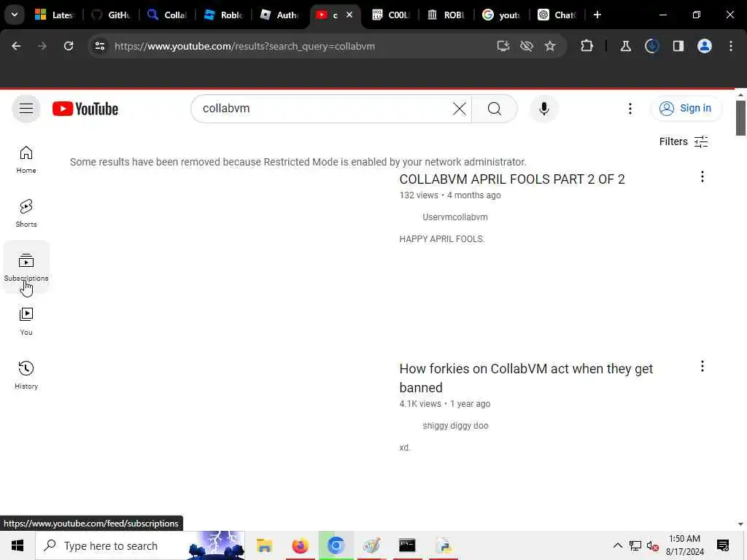Open the search Filters
The width and height of the screenshot is (747, 560).
click(x=683, y=141)
